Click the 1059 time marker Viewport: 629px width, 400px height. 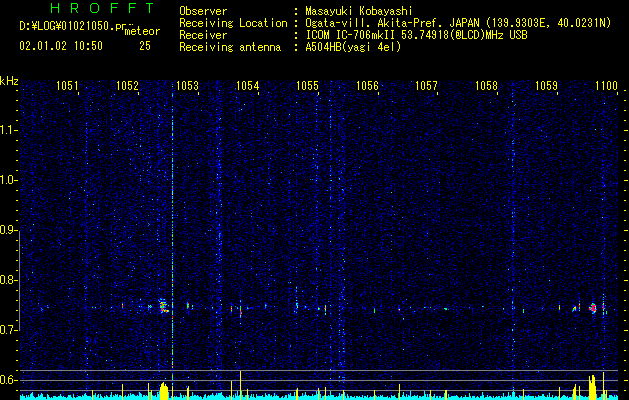click(x=546, y=85)
